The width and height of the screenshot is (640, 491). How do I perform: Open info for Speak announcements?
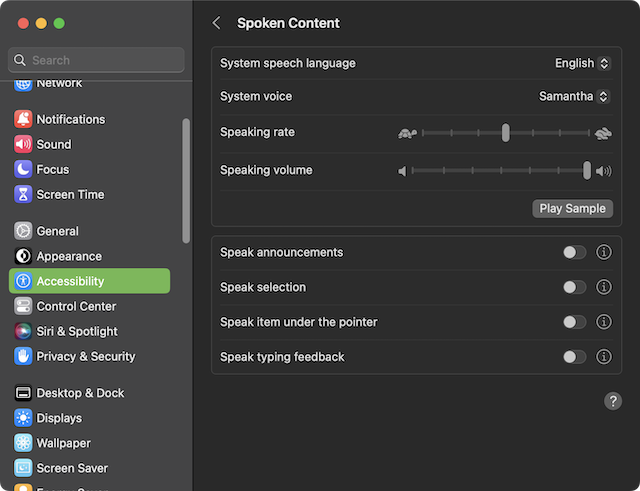[x=604, y=253]
